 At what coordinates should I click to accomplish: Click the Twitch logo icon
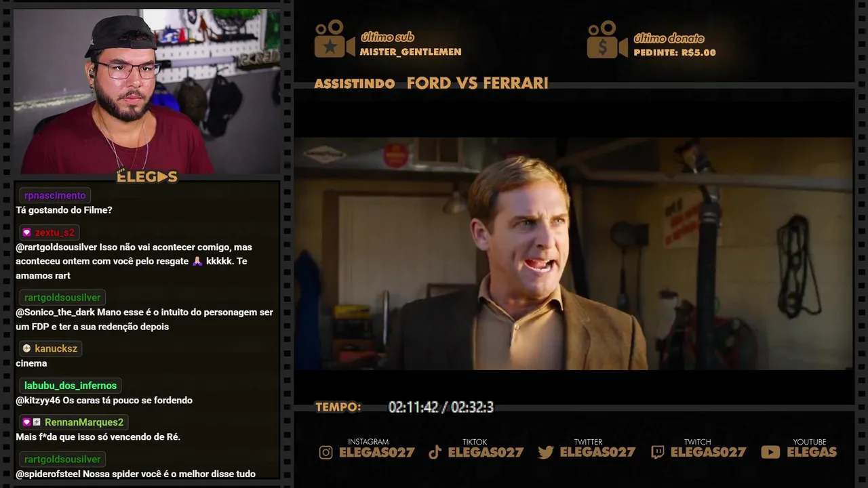(x=657, y=453)
